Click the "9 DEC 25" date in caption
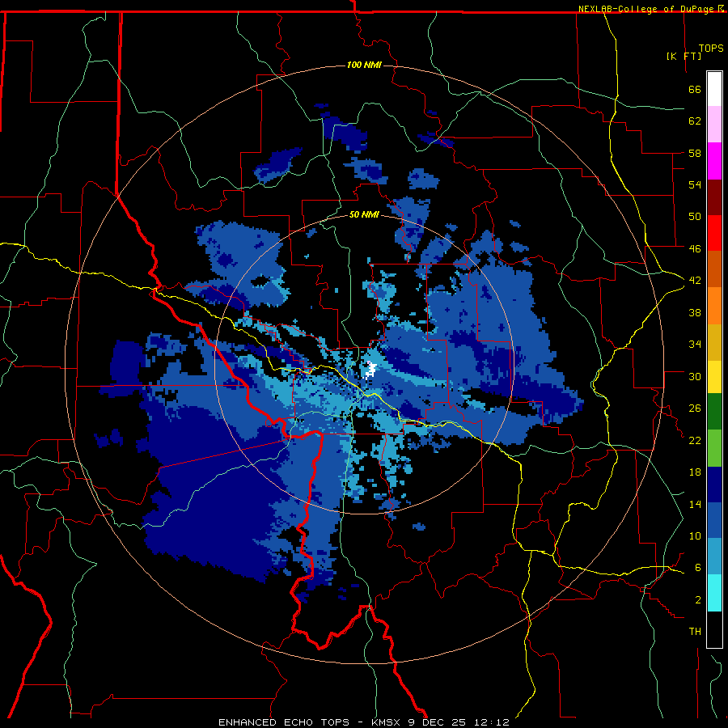The height and width of the screenshot is (728, 728). click(x=438, y=722)
